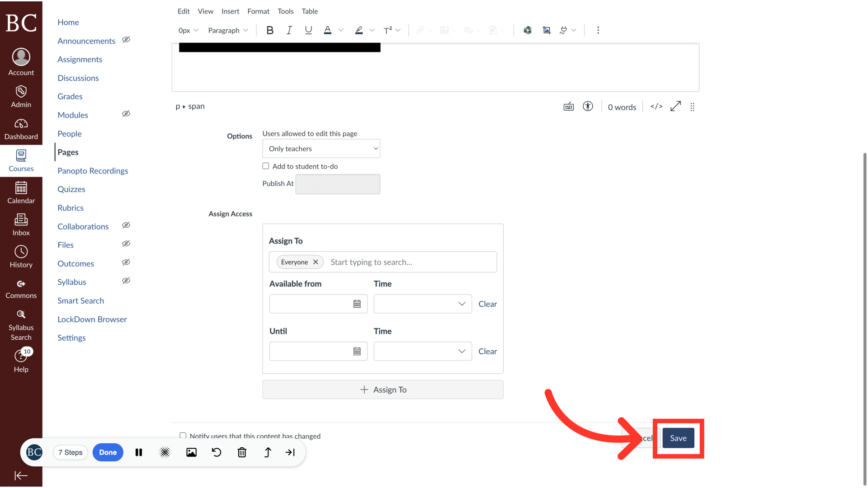868x488 pixels.
Task: Open the HTML code editor view
Action: point(656,107)
